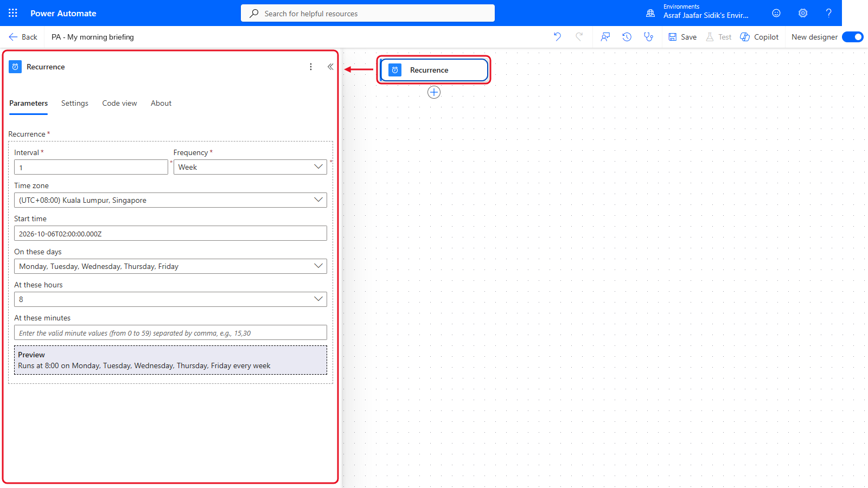Focus the Search for helpful resources box

coord(368,13)
